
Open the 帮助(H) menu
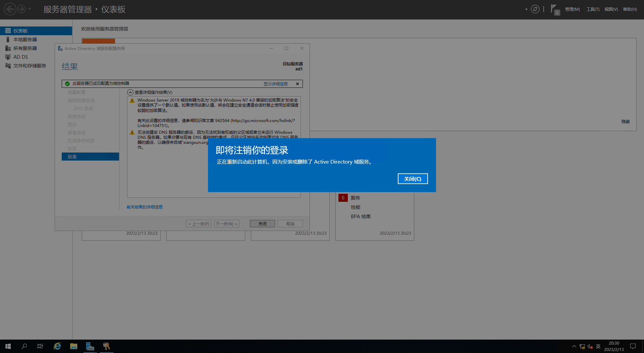[630, 9]
